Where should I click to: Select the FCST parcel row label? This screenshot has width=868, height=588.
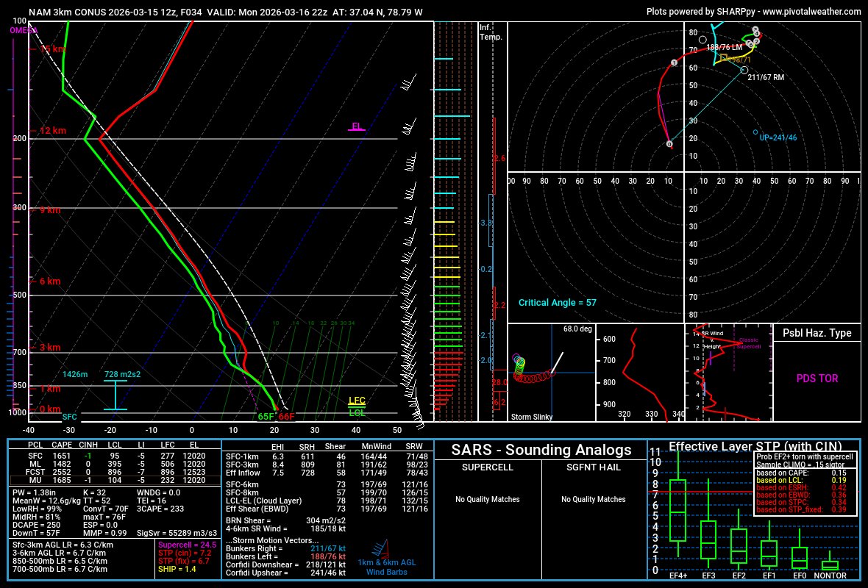click(35, 473)
